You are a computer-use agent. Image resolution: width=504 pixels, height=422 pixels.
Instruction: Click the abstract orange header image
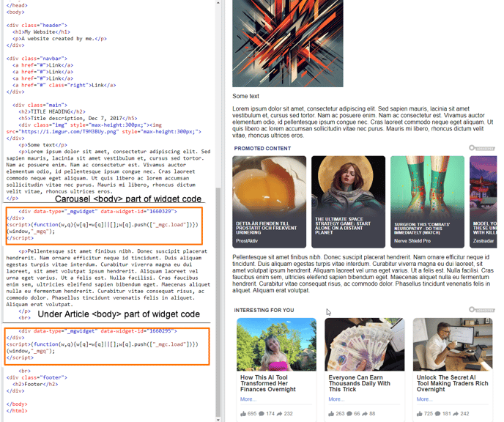(x=288, y=43)
